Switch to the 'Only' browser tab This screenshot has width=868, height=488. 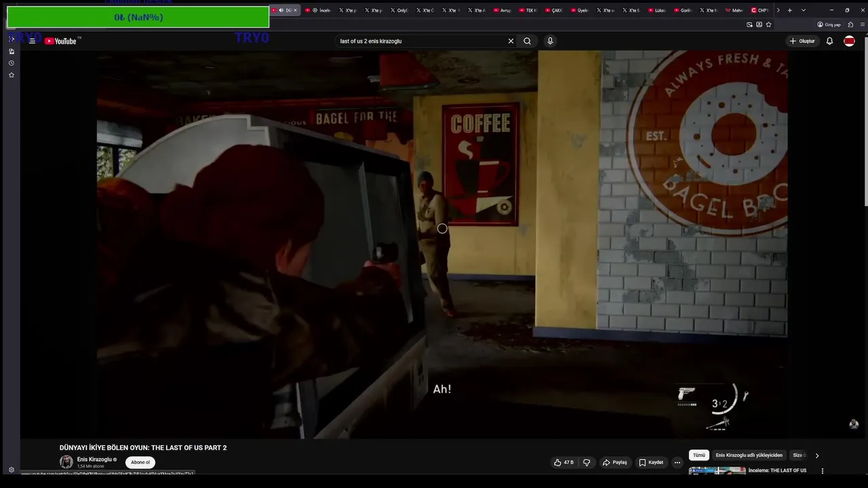pos(400,10)
